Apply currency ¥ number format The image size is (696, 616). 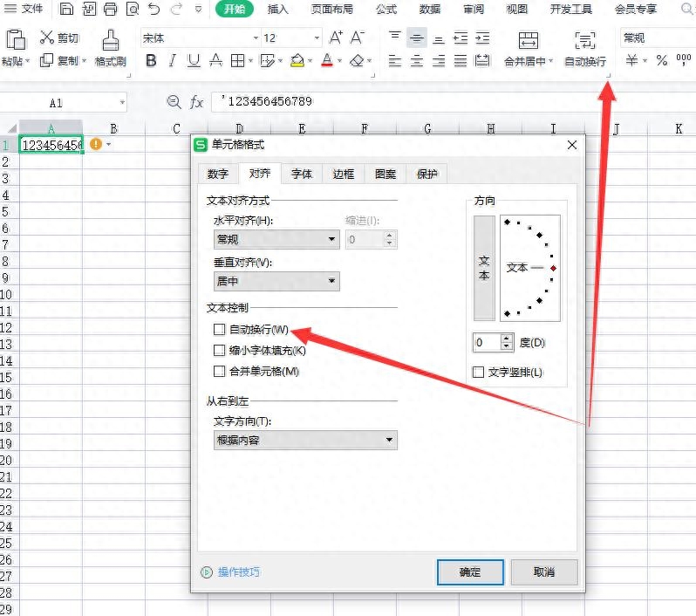(x=631, y=60)
